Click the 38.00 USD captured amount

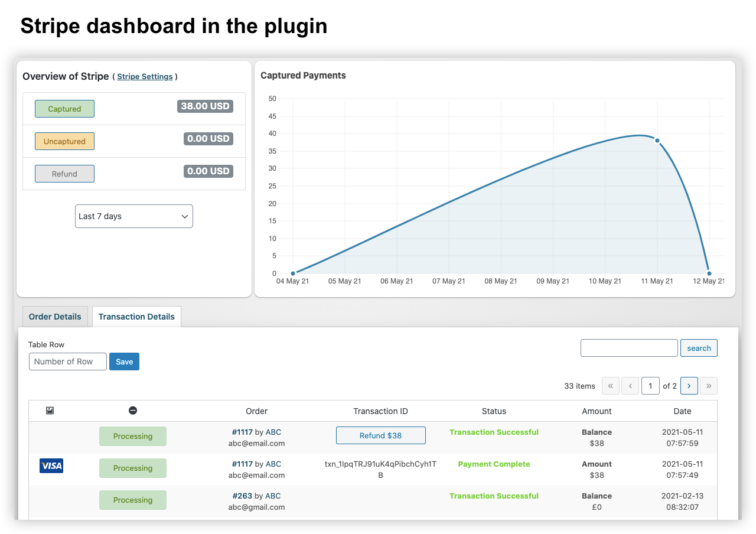(206, 106)
